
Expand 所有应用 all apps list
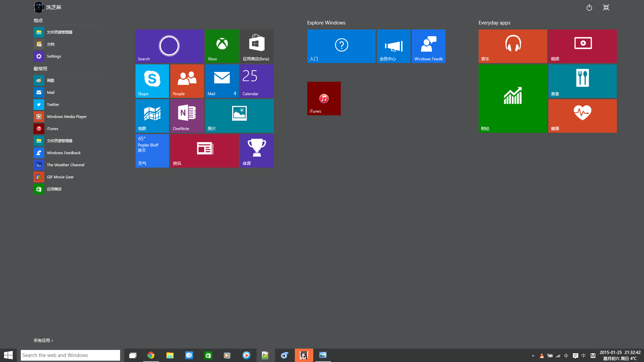point(43,340)
